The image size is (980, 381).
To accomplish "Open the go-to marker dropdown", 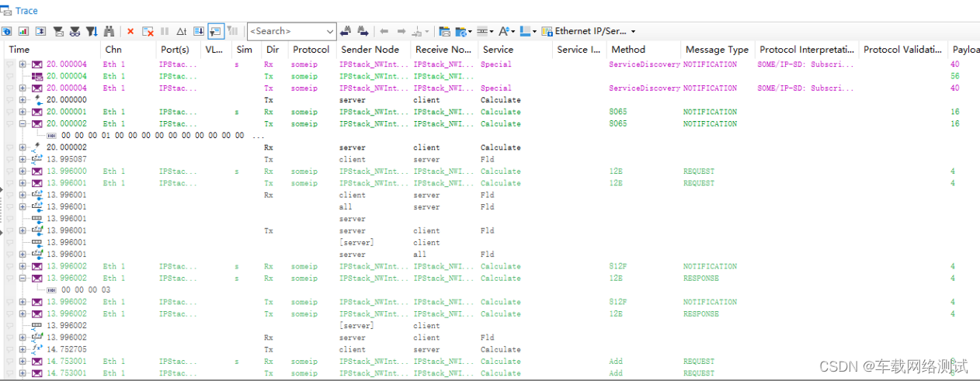I will pyautogui.click(x=426, y=32).
